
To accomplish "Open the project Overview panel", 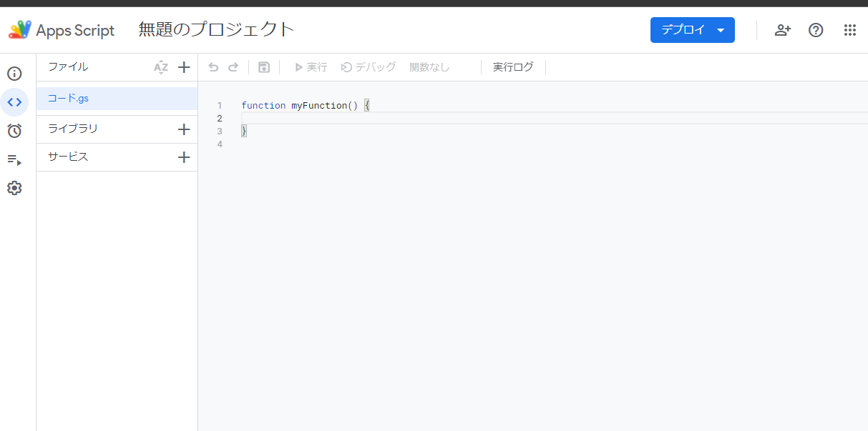I will click(x=14, y=74).
